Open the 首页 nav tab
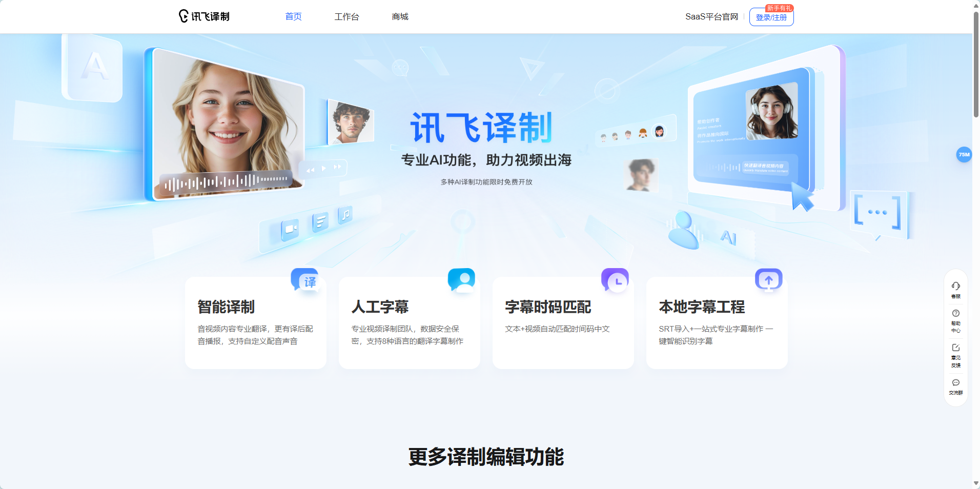Image resolution: width=980 pixels, height=489 pixels. pyautogui.click(x=293, y=17)
